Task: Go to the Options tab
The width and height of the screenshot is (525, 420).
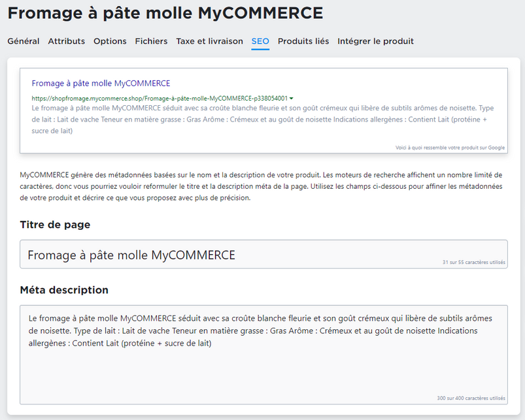Action: click(110, 41)
